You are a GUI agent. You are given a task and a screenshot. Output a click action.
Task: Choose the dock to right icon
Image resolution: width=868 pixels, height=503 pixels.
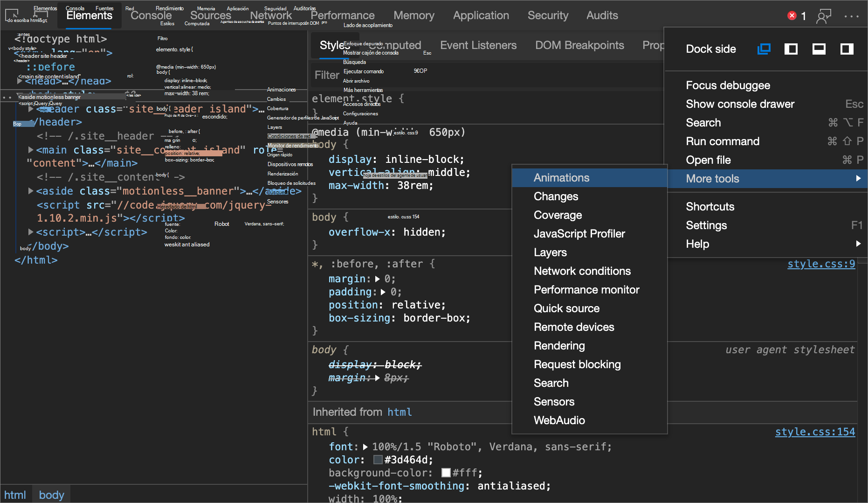click(847, 49)
